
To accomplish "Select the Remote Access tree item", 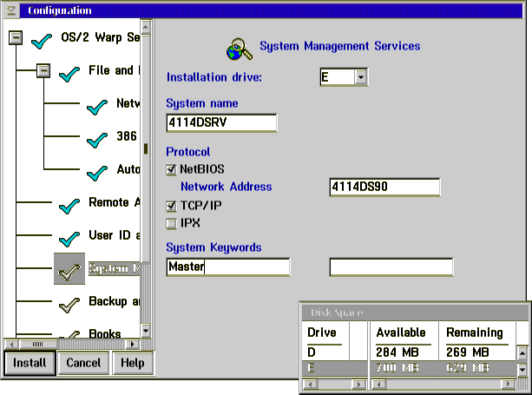I will [x=114, y=202].
